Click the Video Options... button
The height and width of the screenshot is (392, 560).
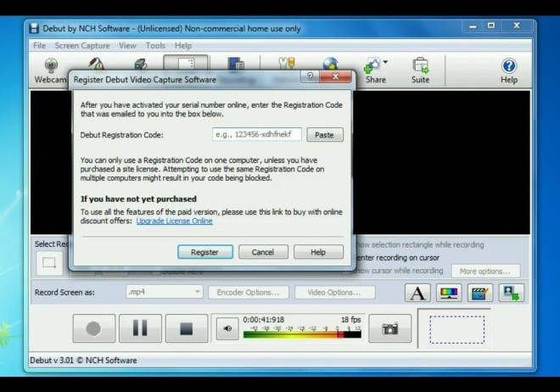(334, 293)
